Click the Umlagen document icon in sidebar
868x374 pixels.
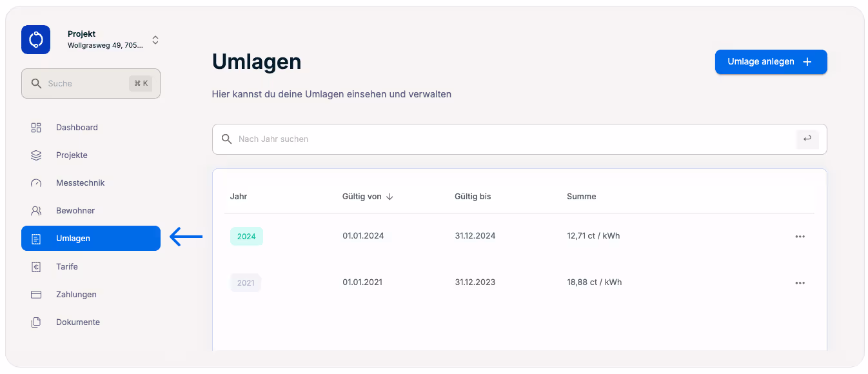tap(36, 239)
